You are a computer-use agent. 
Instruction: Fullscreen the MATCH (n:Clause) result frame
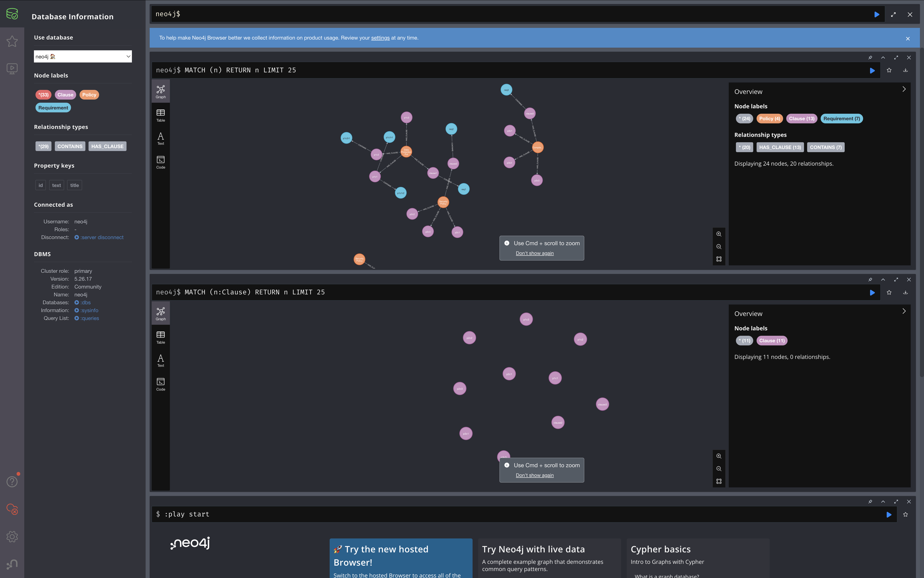coord(896,280)
